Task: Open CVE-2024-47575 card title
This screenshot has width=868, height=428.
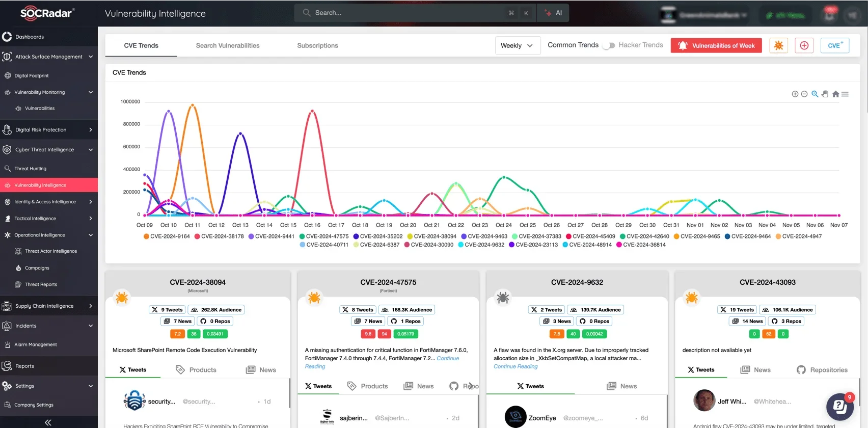Action: click(x=388, y=282)
